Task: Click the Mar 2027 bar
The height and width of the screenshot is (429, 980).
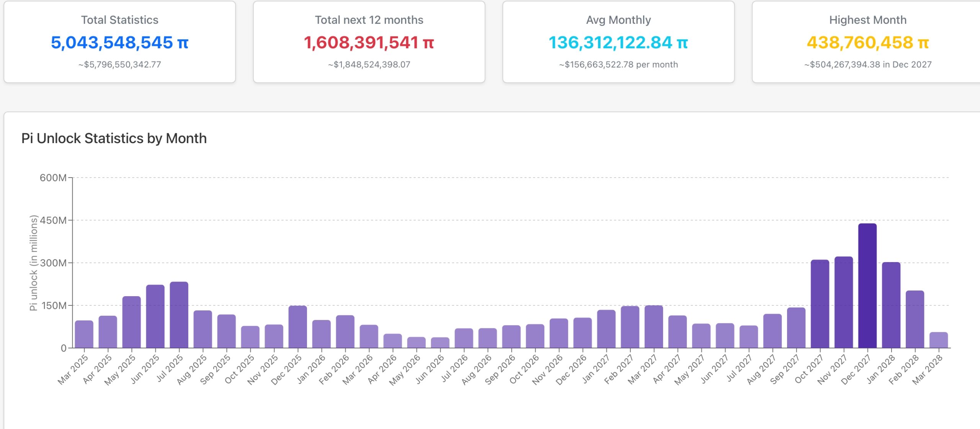Action: pyautogui.click(x=653, y=327)
